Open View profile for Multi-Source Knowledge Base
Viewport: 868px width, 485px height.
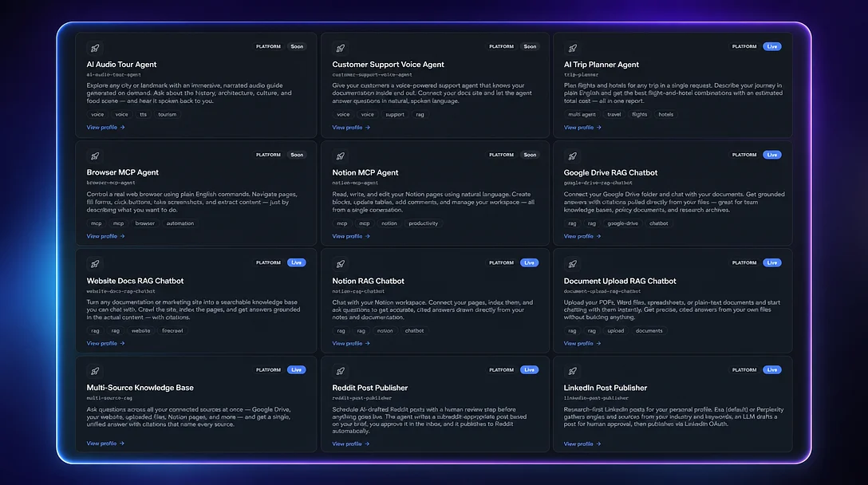point(106,444)
